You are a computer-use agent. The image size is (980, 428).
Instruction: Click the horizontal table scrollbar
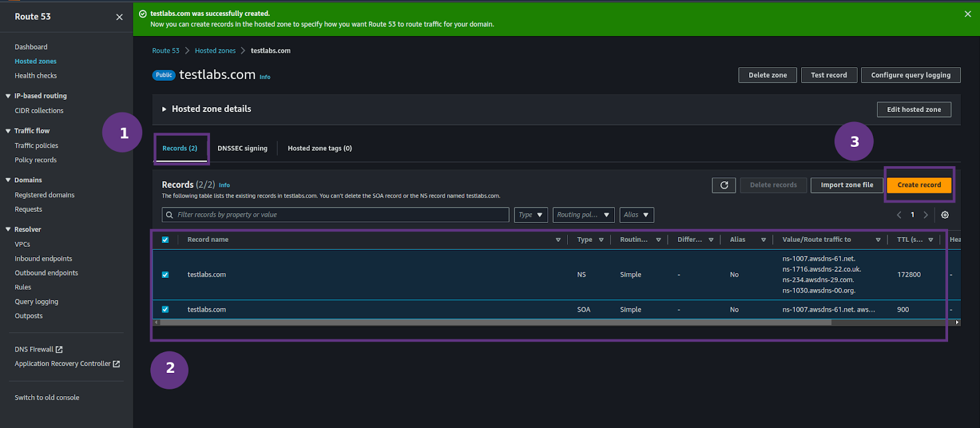[496, 322]
